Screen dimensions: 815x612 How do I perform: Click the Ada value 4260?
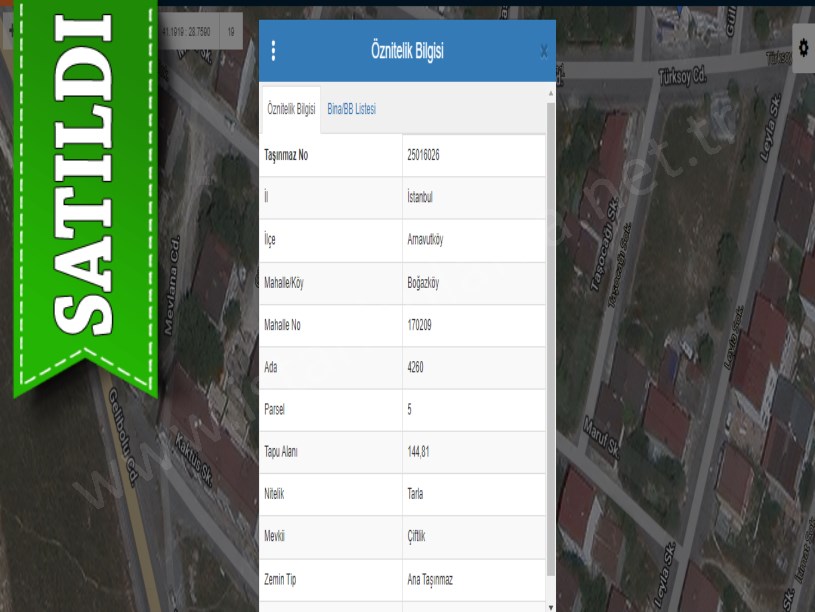416,367
